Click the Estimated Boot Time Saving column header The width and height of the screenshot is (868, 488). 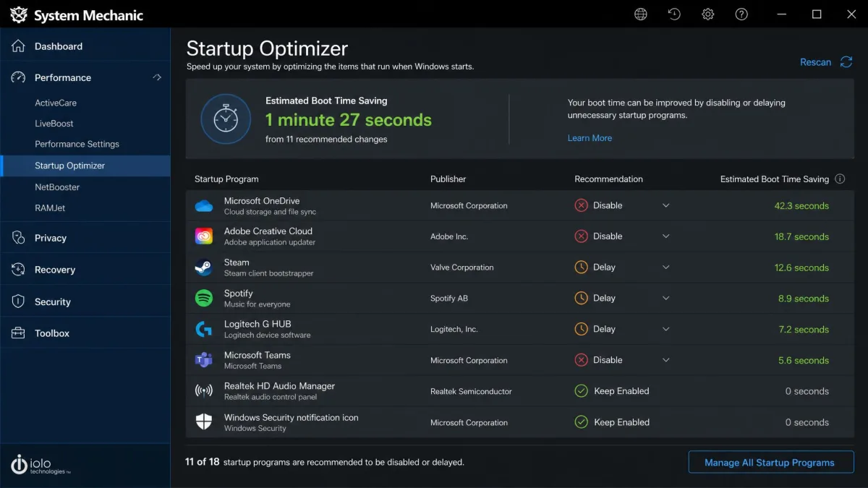[x=775, y=179]
